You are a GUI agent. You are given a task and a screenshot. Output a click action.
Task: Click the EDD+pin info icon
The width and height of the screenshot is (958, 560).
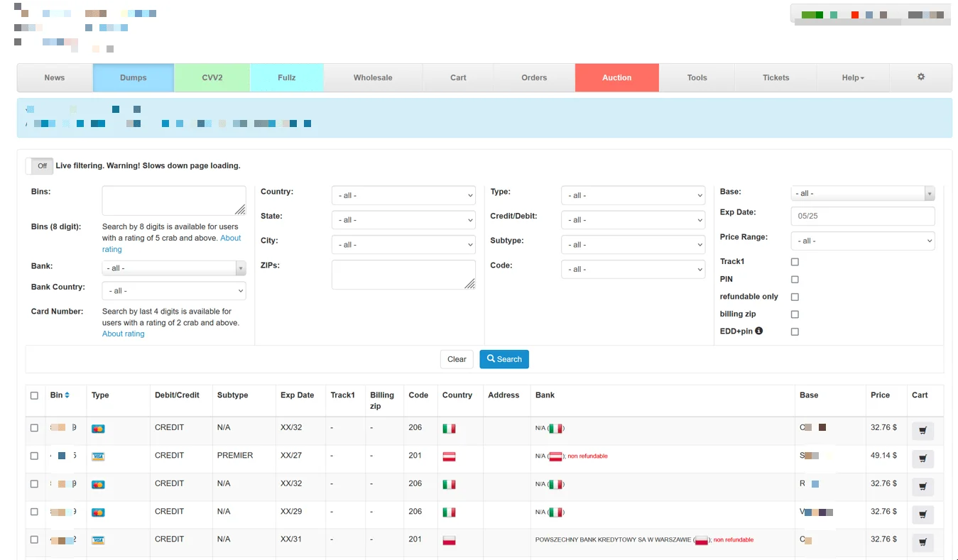(x=759, y=331)
